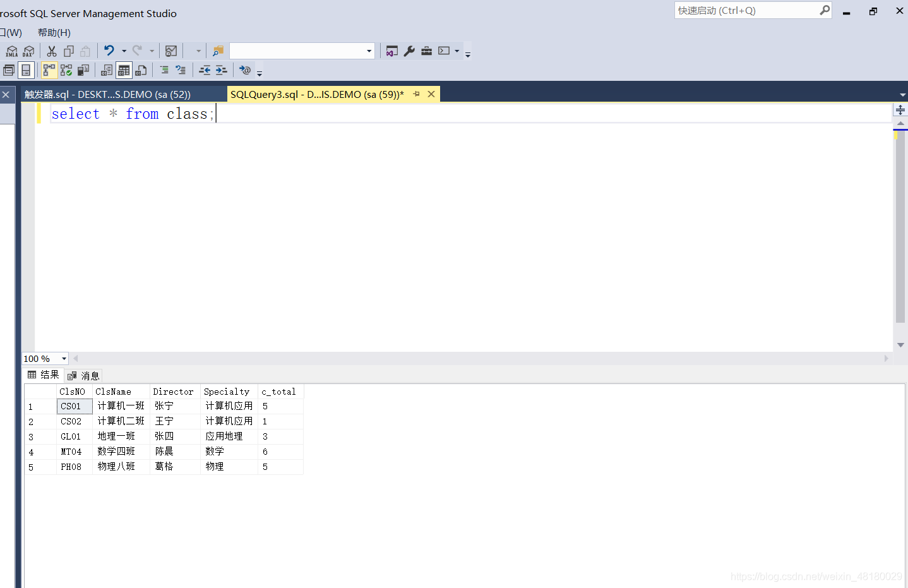Open dropdown arrow left of Find icon
Screen dimensions: 908x588
coord(198,51)
